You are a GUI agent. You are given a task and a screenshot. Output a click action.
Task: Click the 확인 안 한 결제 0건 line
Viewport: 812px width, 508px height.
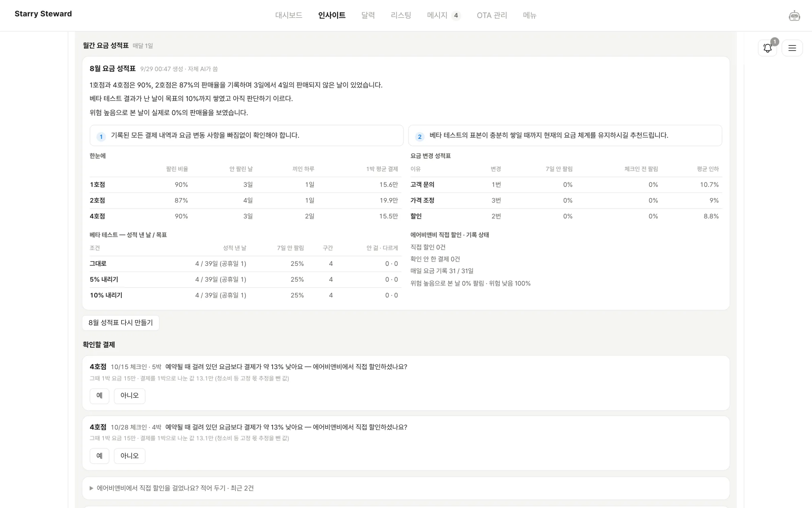[x=435, y=259]
